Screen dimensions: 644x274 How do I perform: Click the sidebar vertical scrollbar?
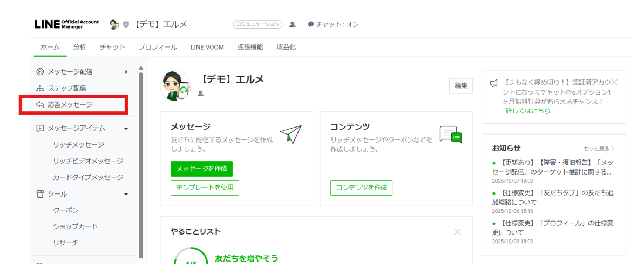pos(141,162)
